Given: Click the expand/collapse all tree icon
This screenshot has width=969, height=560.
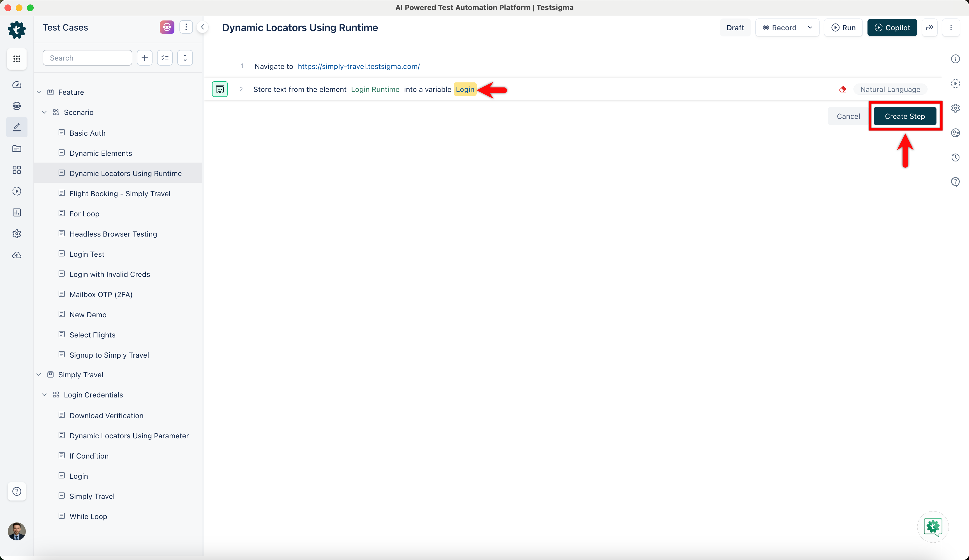Looking at the screenshot, I should [185, 58].
